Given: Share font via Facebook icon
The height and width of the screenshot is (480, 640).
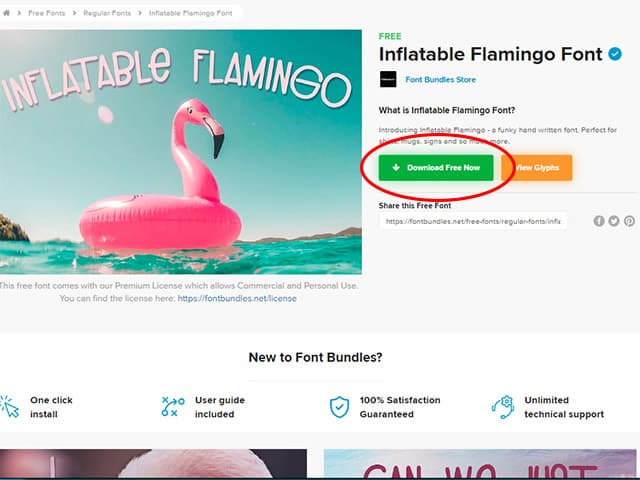Looking at the screenshot, I should 599,221.
